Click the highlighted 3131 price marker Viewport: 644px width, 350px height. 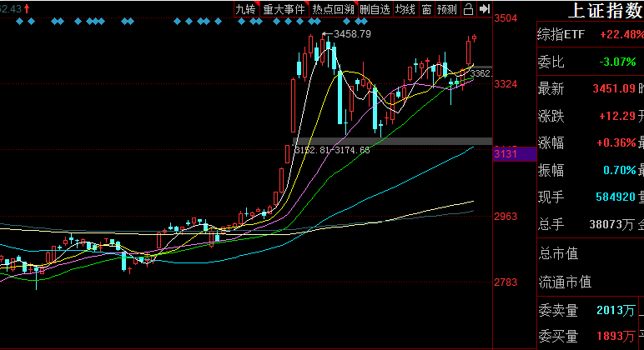514,154
